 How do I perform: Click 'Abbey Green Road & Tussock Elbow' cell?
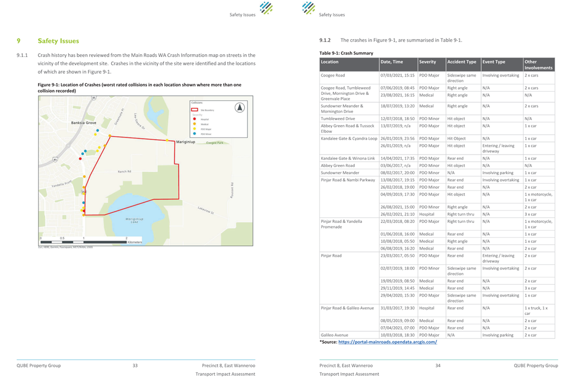tap(349, 128)
